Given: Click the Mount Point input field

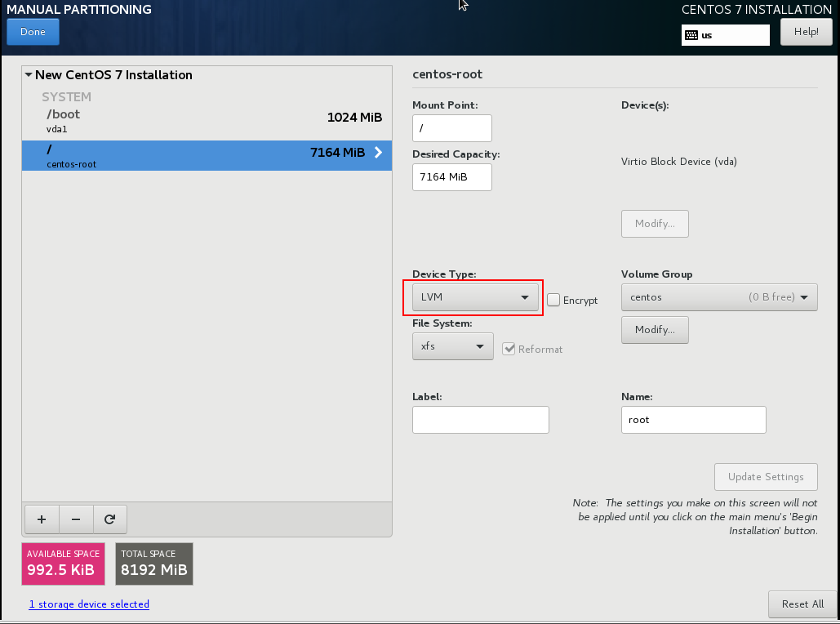Looking at the screenshot, I should tap(452, 128).
